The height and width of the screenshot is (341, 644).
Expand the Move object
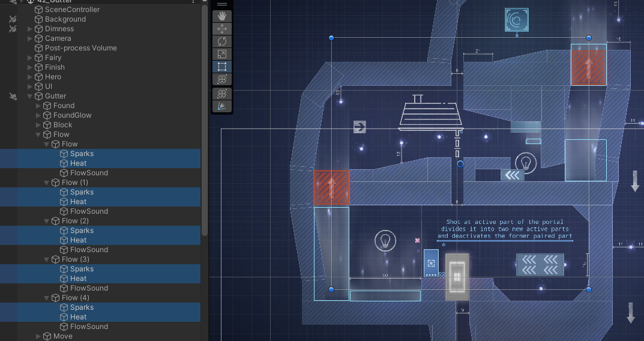tap(38, 336)
